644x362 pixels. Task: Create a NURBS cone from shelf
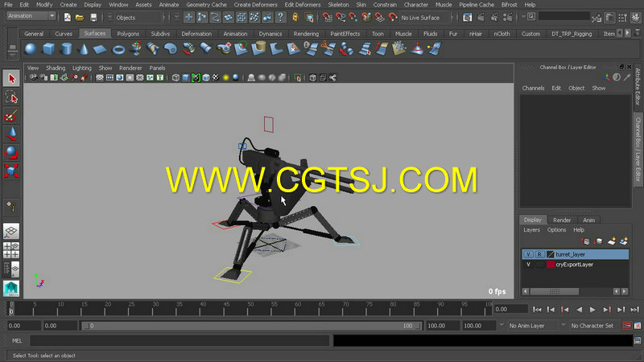pyautogui.click(x=84, y=49)
